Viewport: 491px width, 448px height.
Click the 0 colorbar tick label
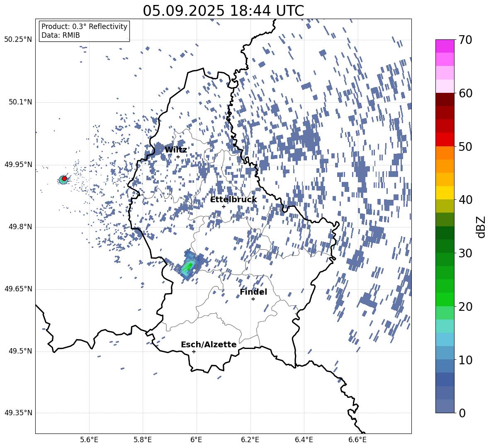[462, 413]
